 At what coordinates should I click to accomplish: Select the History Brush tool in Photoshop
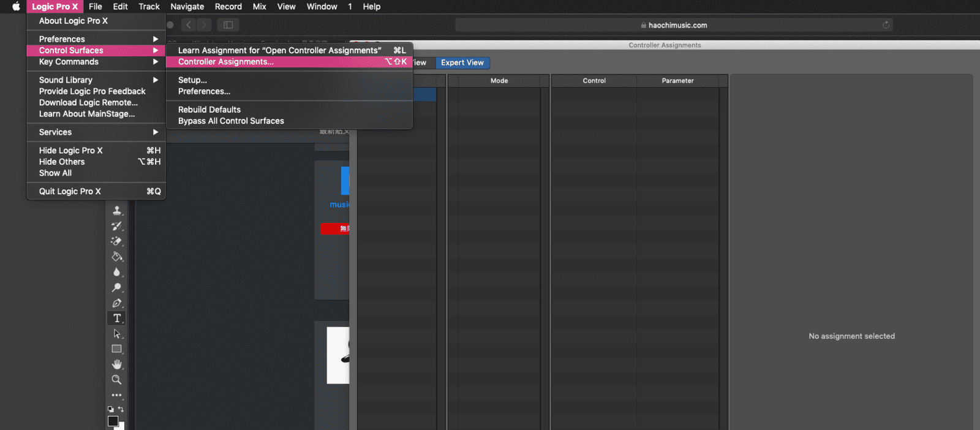click(117, 226)
